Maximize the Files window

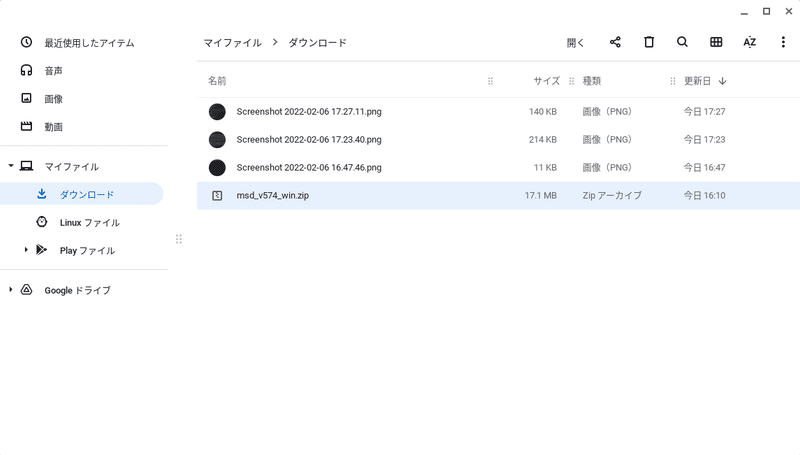click(766, 11)
